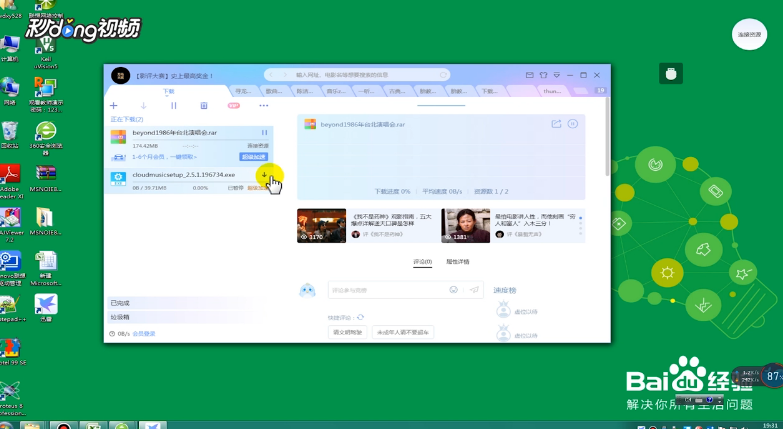Switch to the 寻龙 tab

pos(243,91)
